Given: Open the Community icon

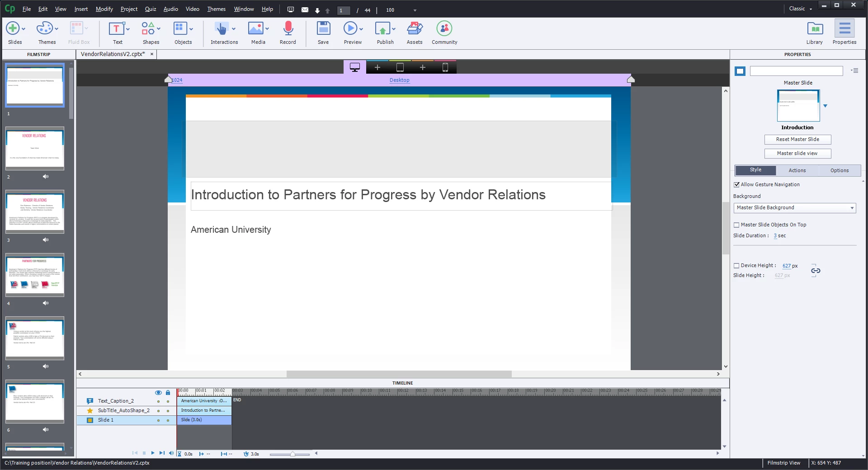Looking at the screenshot, I should click(444, 28).
